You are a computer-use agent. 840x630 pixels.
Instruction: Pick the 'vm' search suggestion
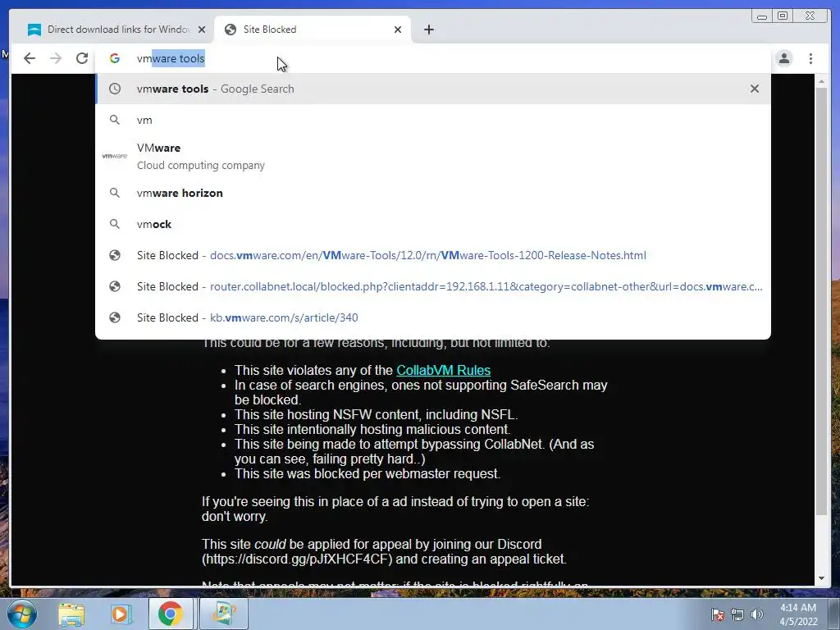click(x=433, y=120)
